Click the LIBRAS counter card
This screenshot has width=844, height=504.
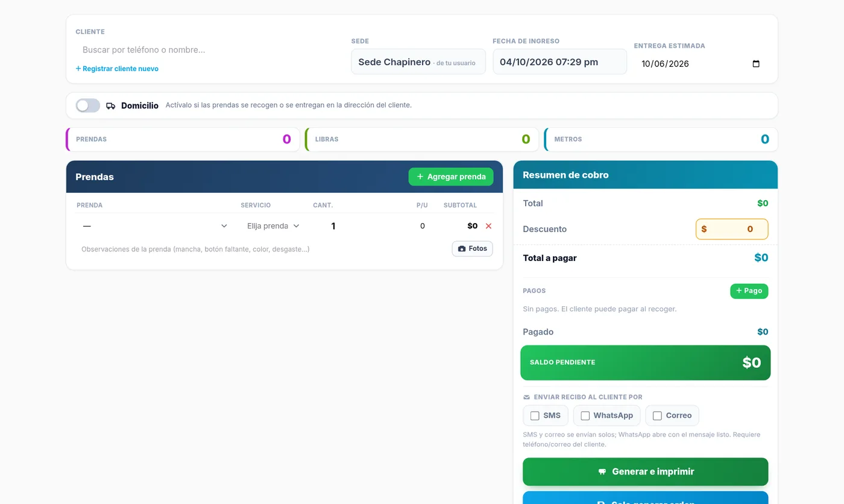tap(422, 139)
